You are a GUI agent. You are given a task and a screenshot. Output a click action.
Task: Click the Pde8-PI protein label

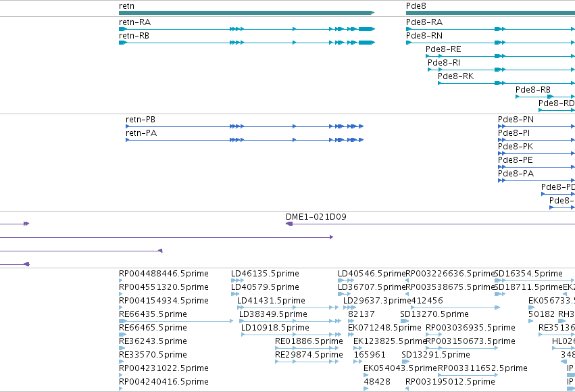(514, 133)
